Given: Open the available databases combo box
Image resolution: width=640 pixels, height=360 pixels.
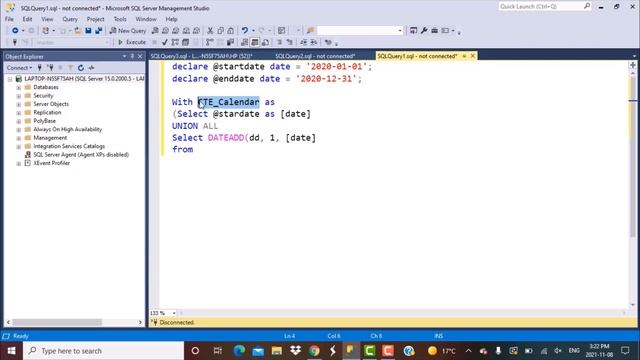Looking at the screenshot, I should pyautogui.click(x=73, y=42).
